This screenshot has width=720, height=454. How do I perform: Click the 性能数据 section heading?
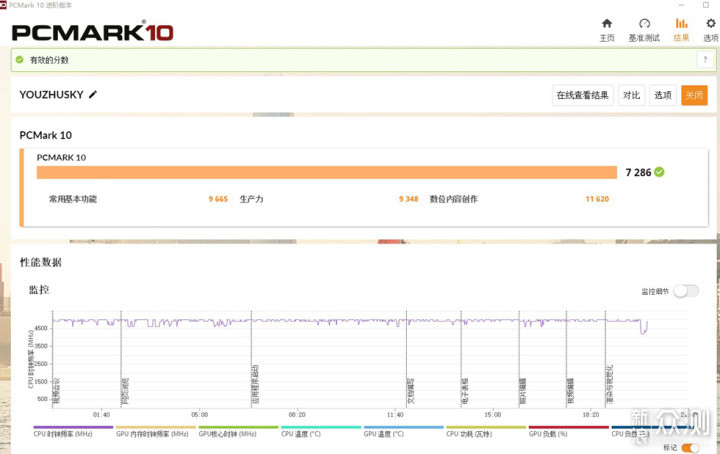(x=40, y=262)
